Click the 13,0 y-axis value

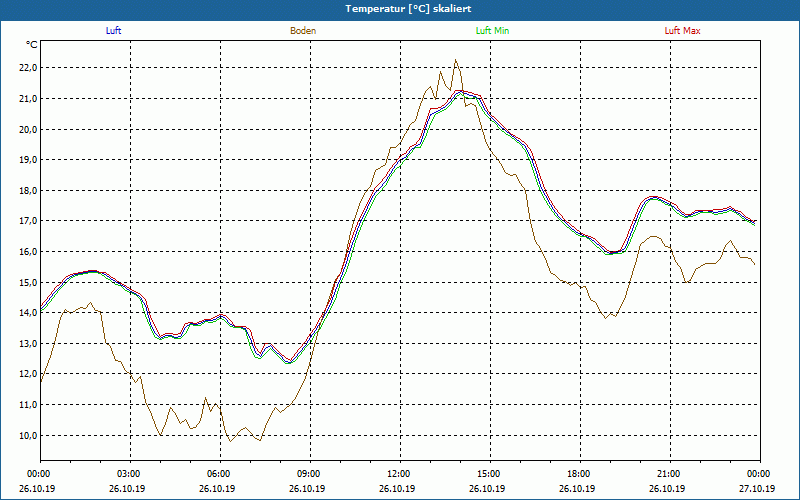point(28,343)
